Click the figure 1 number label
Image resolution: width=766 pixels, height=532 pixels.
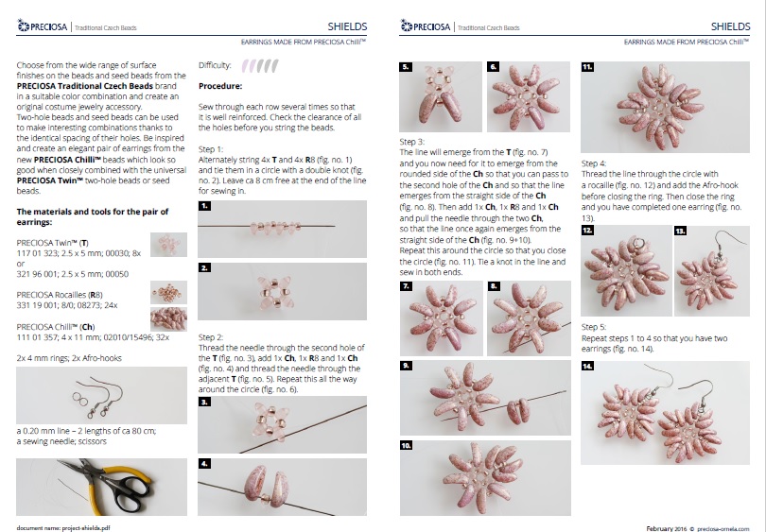(x=205, y=204)
